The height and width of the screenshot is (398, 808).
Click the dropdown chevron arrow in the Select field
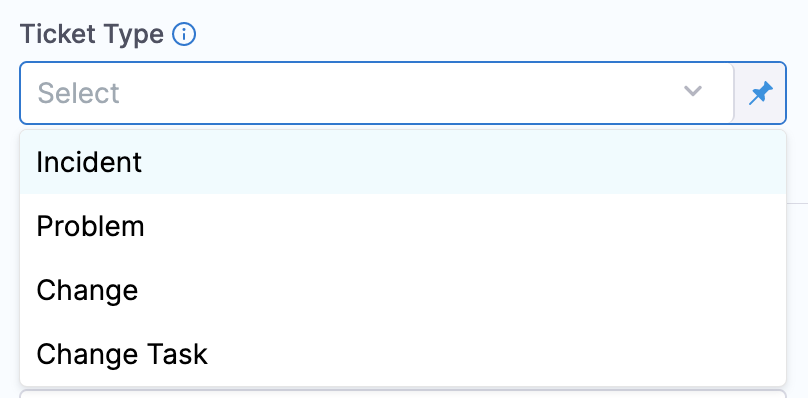click(693, 91)
